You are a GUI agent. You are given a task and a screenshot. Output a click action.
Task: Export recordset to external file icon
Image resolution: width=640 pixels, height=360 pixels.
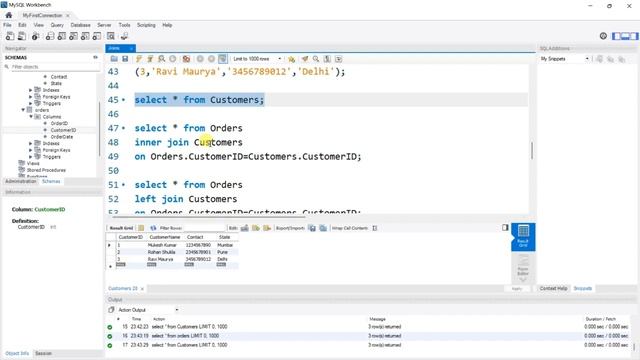[x=312, y=228]
